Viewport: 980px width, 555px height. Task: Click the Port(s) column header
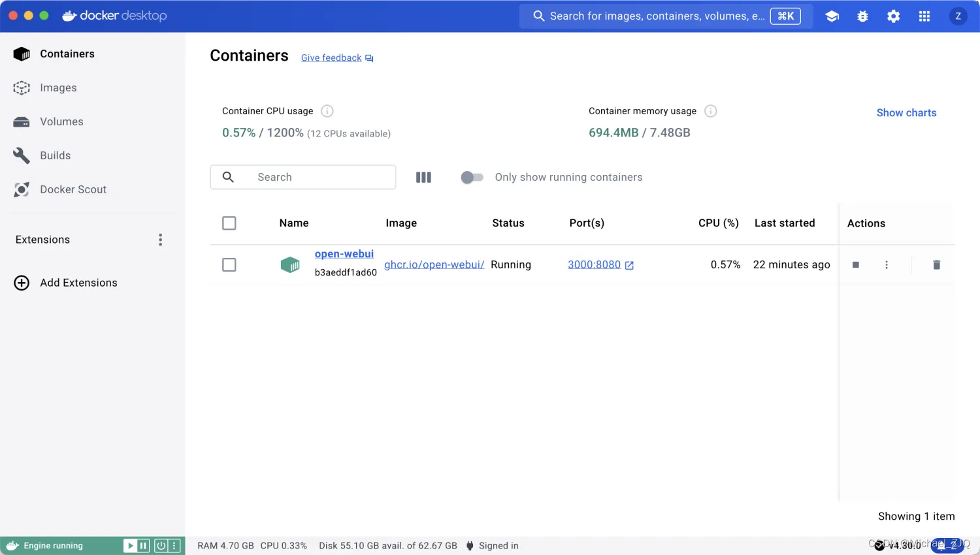(587, 223)
